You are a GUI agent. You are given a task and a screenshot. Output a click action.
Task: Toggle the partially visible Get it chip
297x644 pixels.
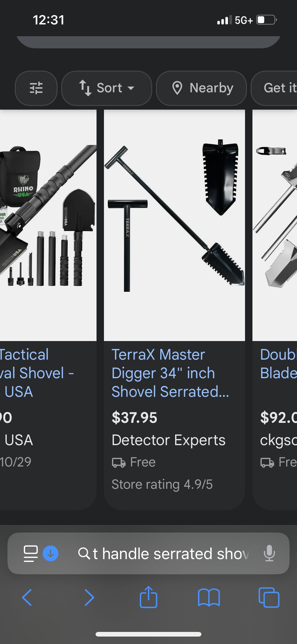pos(274,88)
